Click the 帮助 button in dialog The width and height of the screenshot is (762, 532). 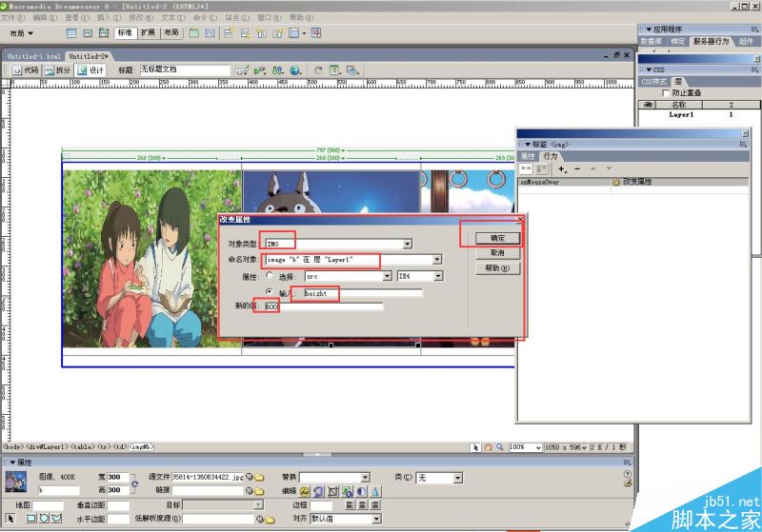[497, 268]
